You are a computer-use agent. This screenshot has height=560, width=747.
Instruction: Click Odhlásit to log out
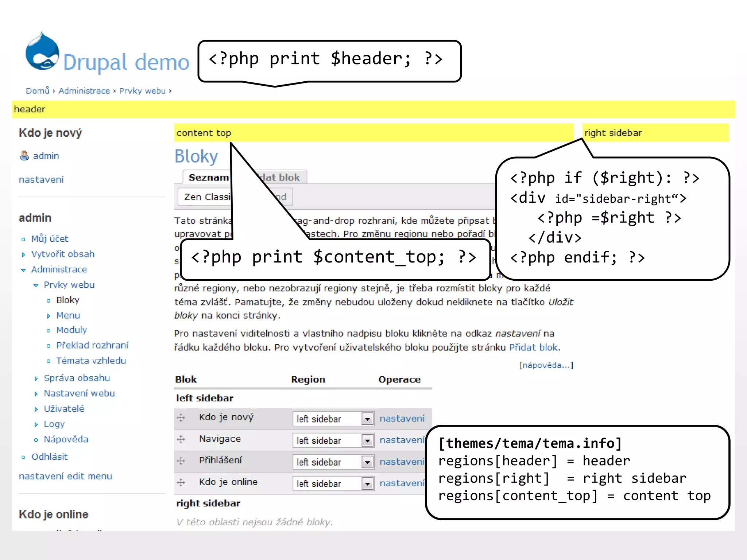(x=50, y=457)
